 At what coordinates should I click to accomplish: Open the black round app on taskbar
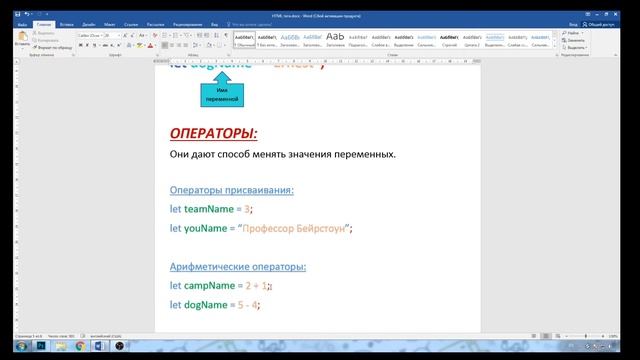point(119,346)
